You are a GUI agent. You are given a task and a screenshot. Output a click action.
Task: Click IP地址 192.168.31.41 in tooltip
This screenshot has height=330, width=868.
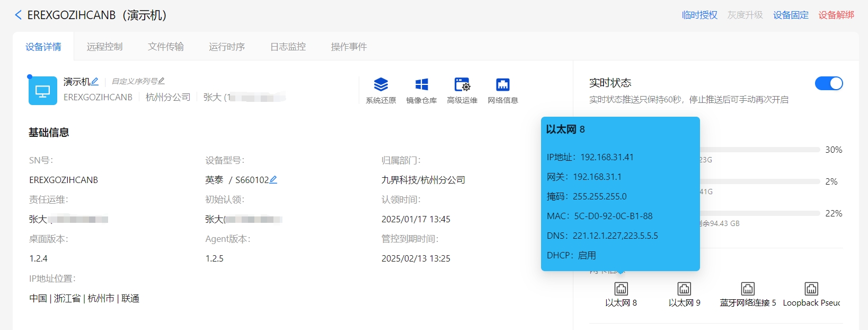tap(590, 157)
